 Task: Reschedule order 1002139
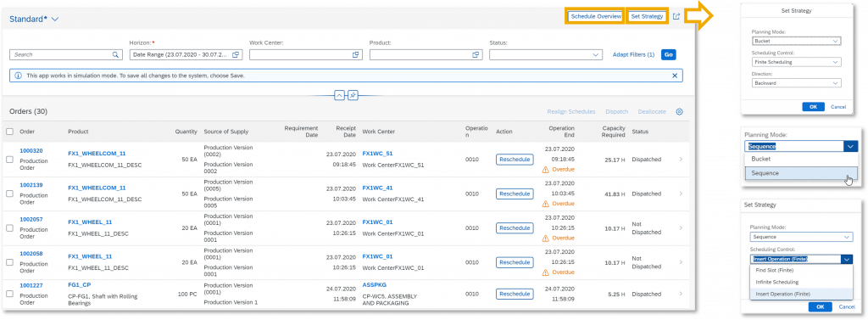click(515, 194)
